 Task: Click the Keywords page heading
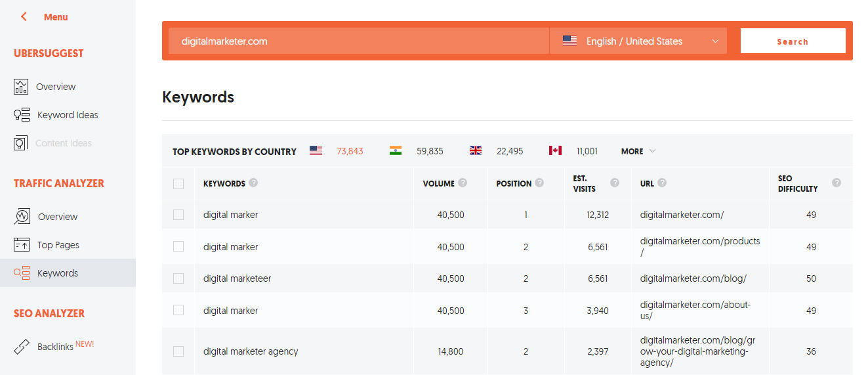[x=198, y=97]
